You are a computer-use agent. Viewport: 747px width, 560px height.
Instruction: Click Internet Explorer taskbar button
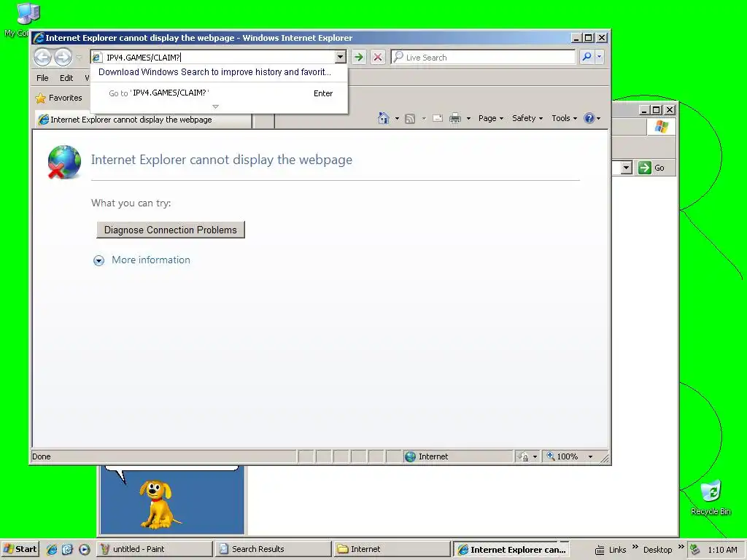pos(511,549)
